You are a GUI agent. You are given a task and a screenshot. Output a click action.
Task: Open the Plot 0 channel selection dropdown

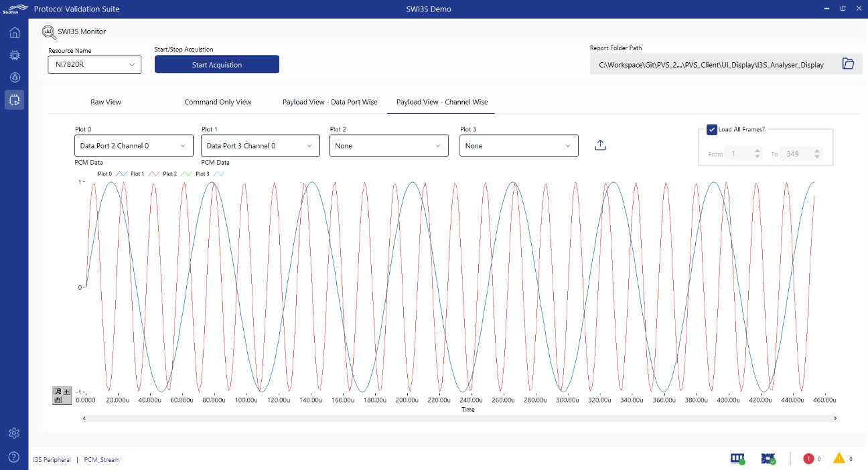[133, 145]
